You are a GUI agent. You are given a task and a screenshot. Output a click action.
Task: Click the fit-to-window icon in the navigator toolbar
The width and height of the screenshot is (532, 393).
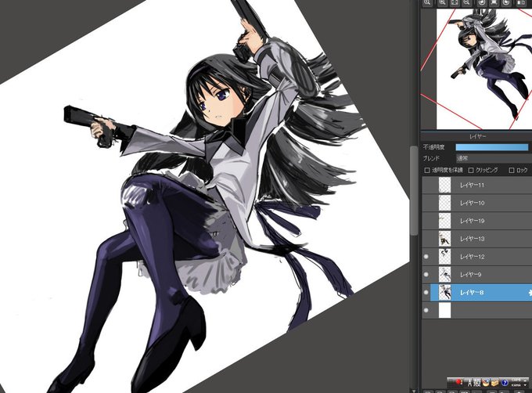pyautogui.click(x=455, y=2)
